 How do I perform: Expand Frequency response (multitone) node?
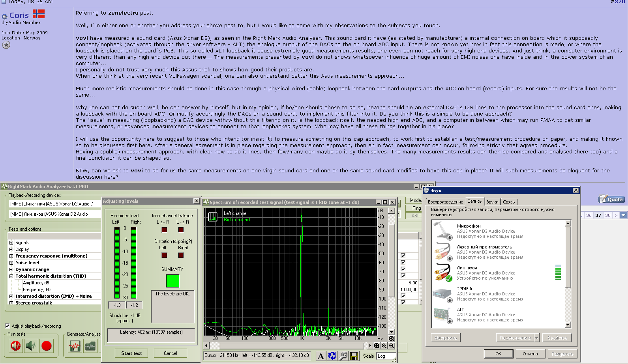11,256
